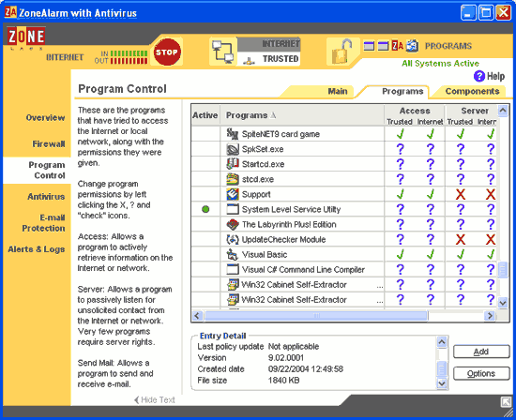This screenshot has width=516, height=420.
Task: Click the resize window icon in bottom corner
Action: click(506, 402)
